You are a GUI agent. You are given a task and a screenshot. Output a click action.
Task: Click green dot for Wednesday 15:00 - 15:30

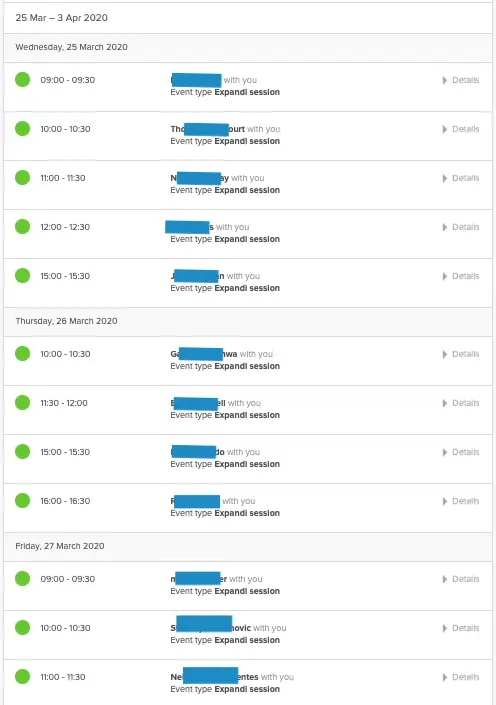click(22, 276)
